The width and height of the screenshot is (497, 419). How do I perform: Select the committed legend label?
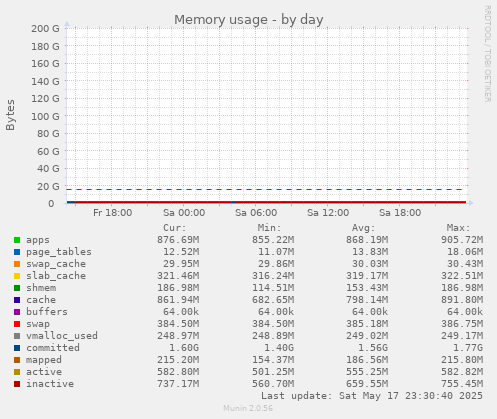53,348
